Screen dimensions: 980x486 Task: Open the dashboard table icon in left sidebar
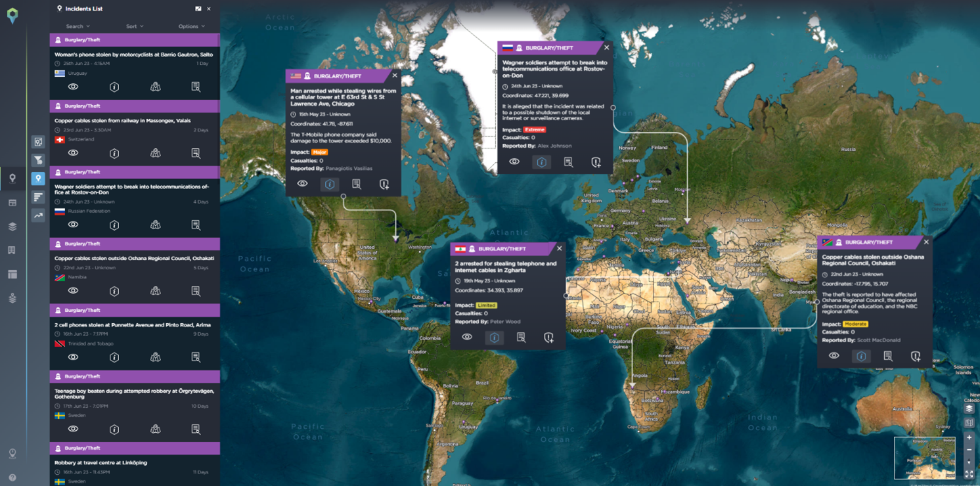pos(12,203)
